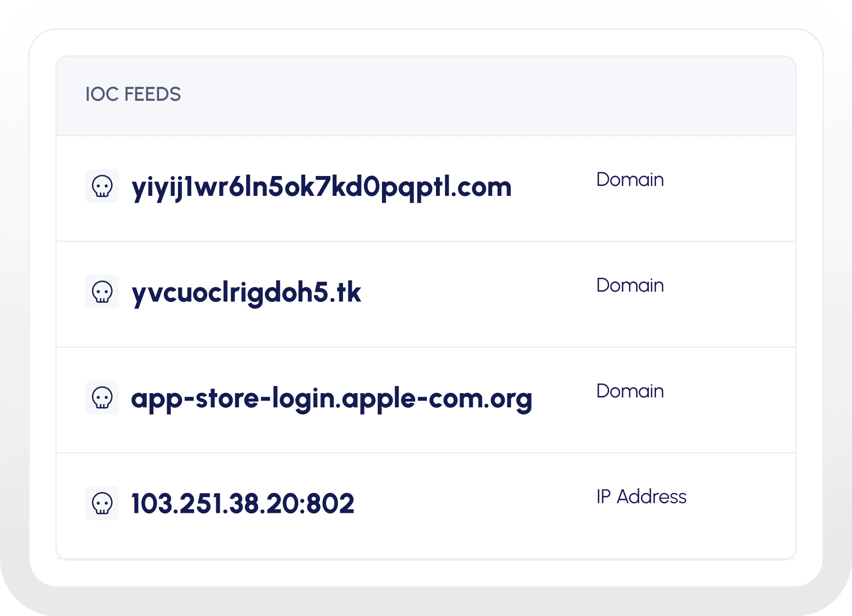
Task: Click Domain type label for yiyij1wr6ln5ok7kd0pqptl.com
Action: click(x=630, y=180)
